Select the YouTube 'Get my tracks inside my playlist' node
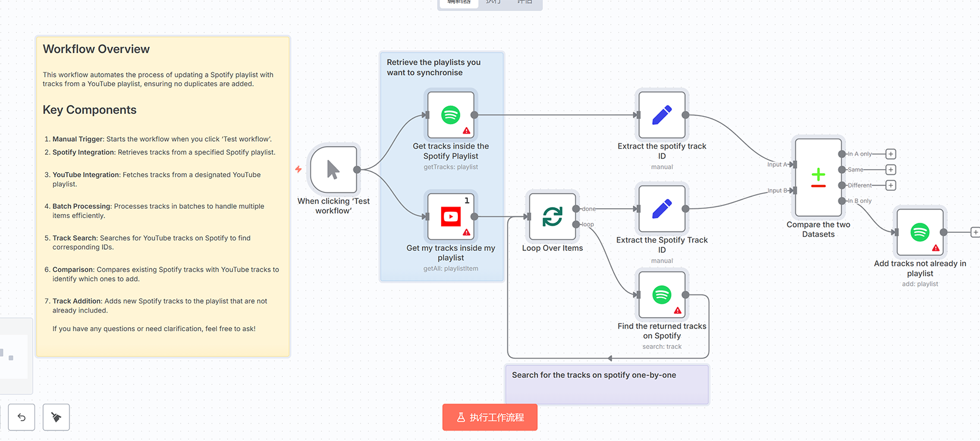 (450, 216)
